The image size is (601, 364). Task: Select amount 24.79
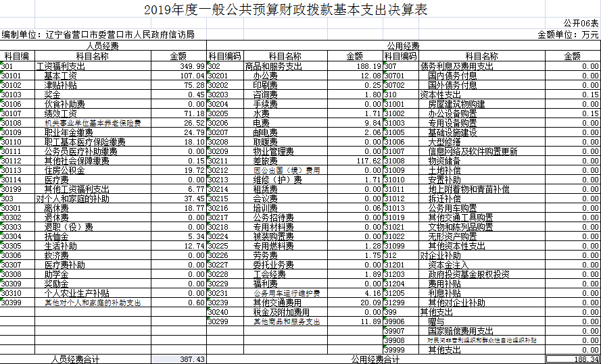pos(179,132)
